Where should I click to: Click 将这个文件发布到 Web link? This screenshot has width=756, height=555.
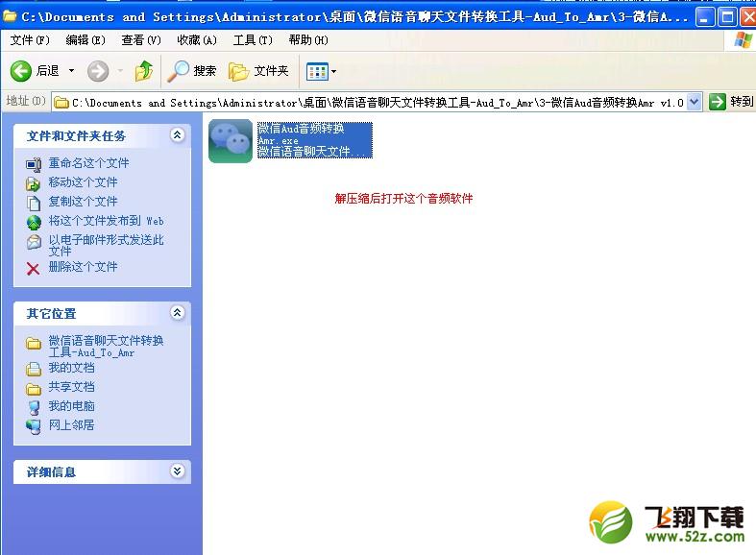point(106,221)
